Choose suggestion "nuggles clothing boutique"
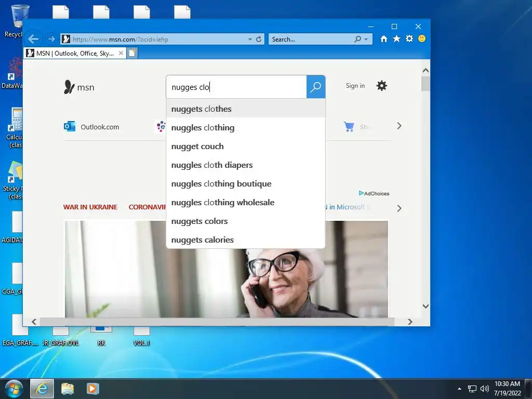 pos(246,183)
